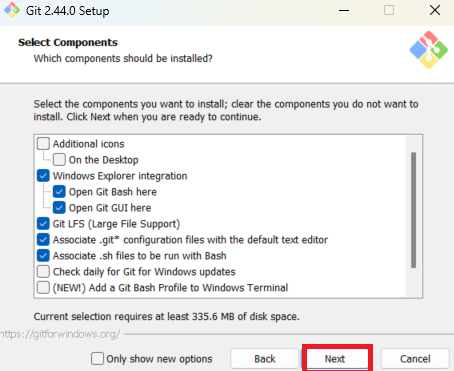Click the large Git logo in header

coord(429,50)
